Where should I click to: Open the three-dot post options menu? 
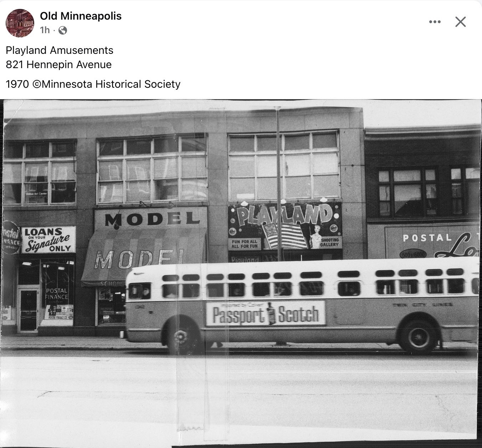tap(435, 22)
